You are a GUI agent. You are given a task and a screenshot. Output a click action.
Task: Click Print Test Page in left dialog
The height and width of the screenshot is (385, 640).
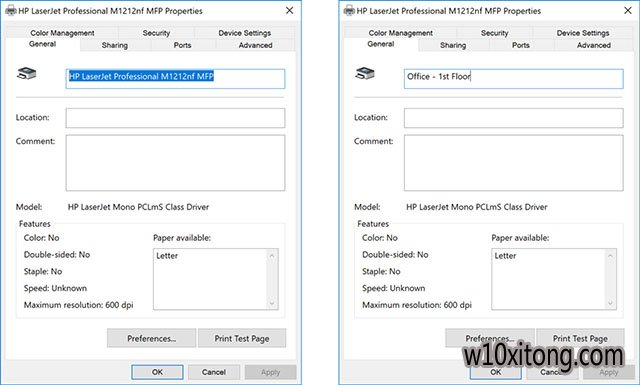pos(242,338)
